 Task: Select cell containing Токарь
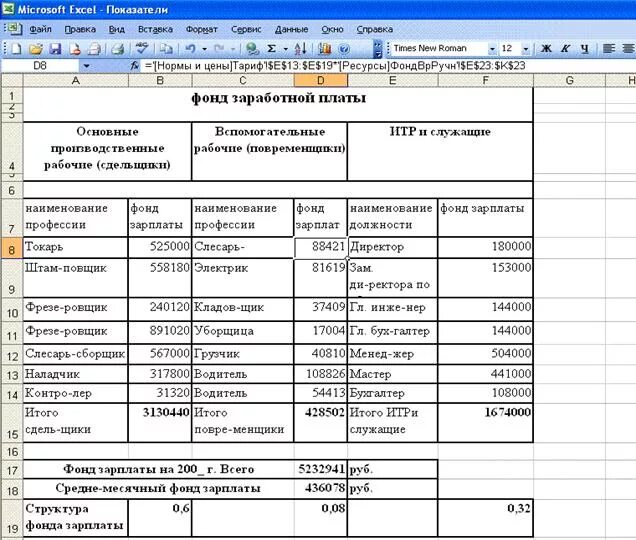pos(75,247)
